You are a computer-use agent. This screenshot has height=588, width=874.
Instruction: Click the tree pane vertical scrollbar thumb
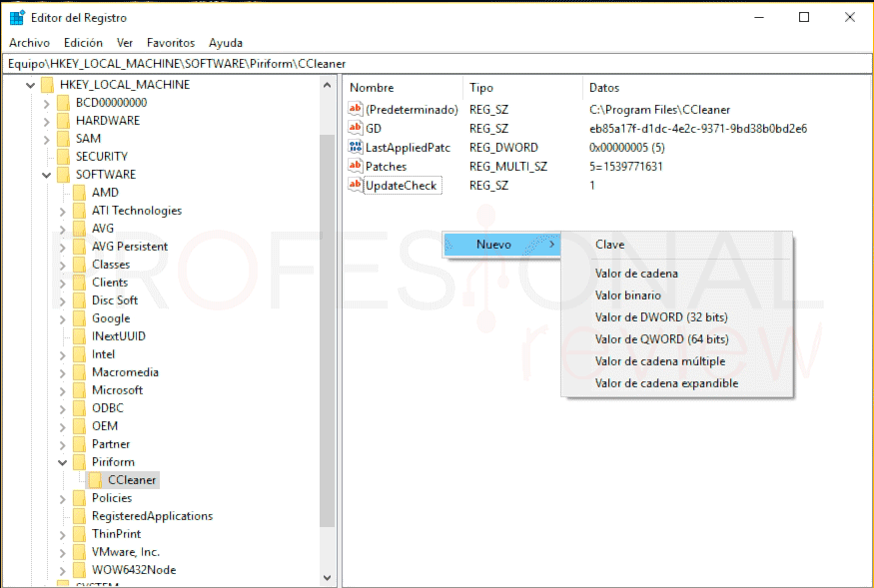[x=328, y=330]
